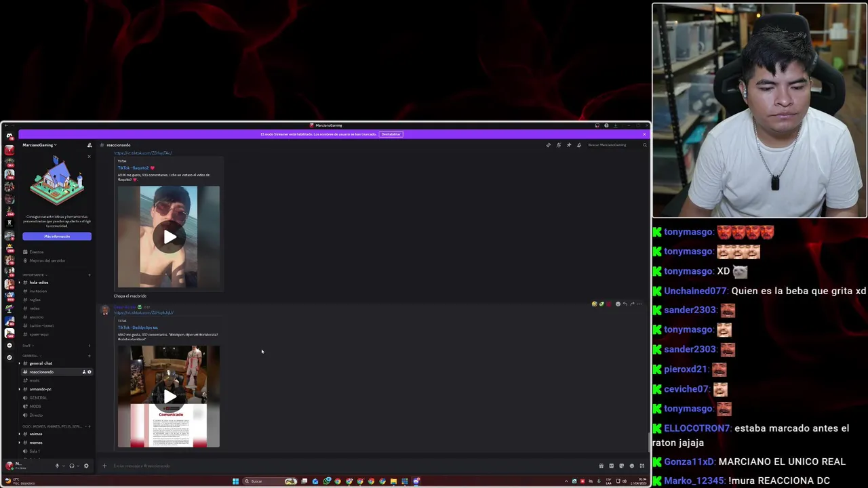Open the reglas channel
868x488 pixels.
[35, 300]
